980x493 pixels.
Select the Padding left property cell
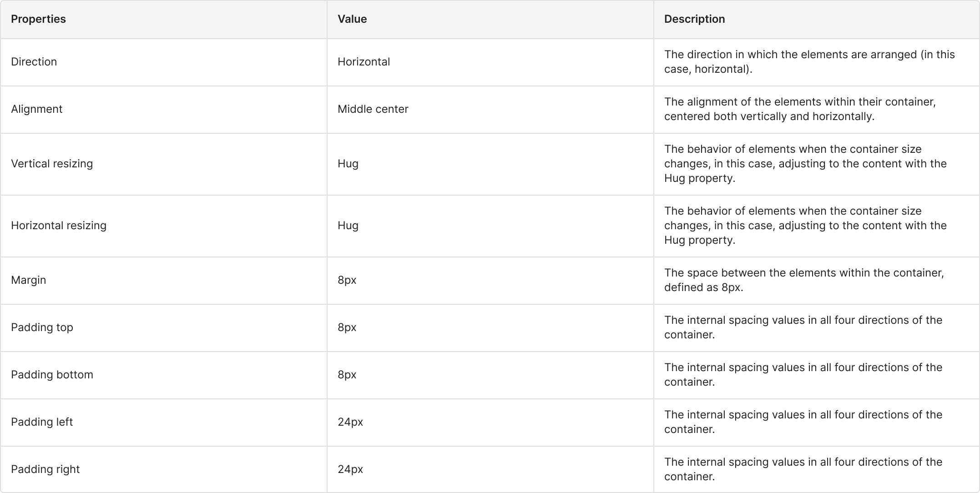point(42,422)
